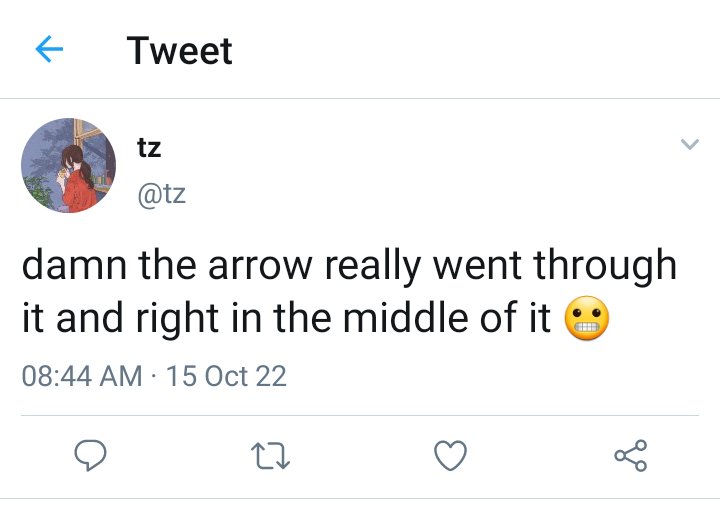Open the @tz handle link
720x510 pixels.
click(x=162, y=195)
